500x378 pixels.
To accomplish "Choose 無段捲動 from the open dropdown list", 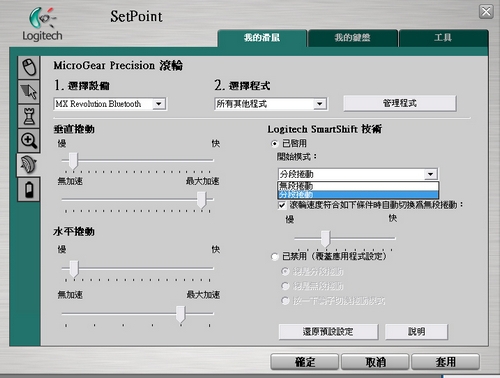I will coord(358,186).
